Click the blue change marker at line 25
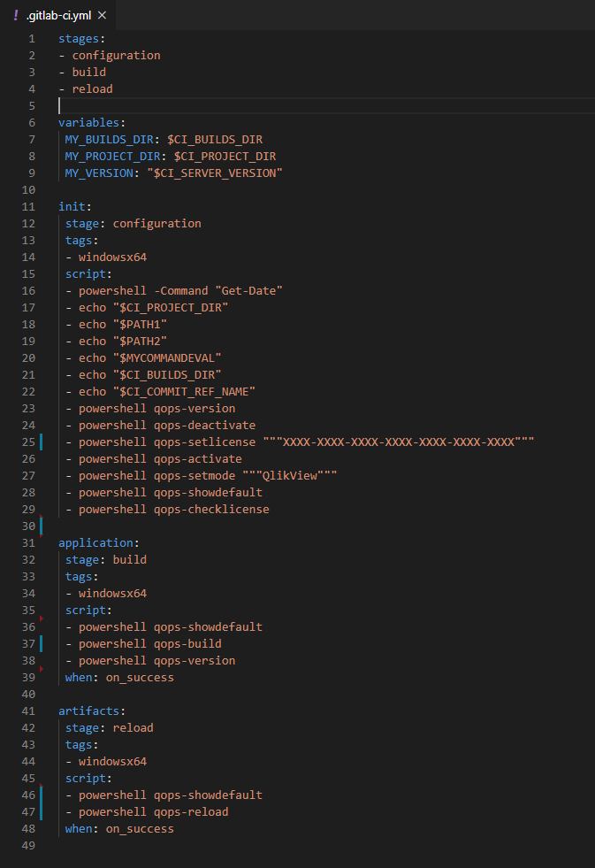 (42, 442)
